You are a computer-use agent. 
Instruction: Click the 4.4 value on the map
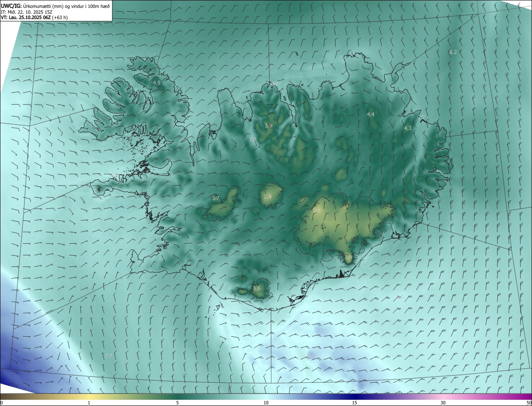371,114
